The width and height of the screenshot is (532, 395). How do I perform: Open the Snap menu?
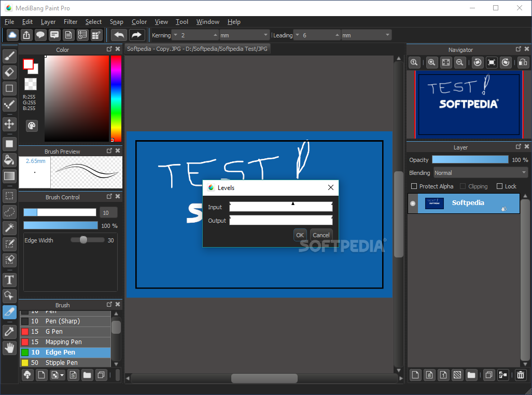coord(116,22)
